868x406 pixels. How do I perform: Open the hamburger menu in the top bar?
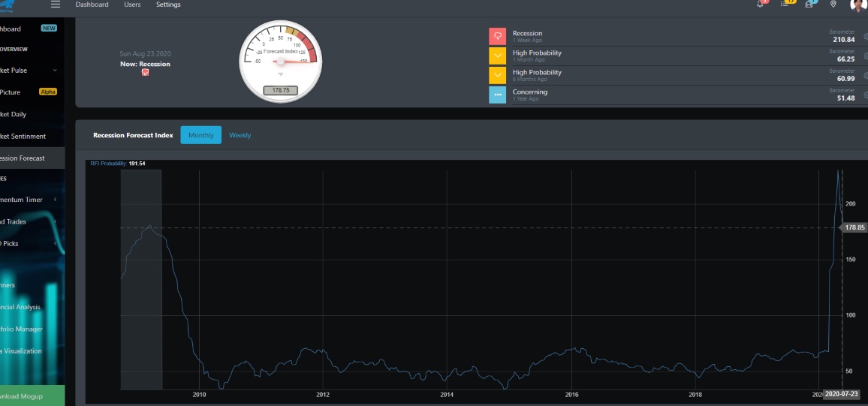click(x=55, y=5)
